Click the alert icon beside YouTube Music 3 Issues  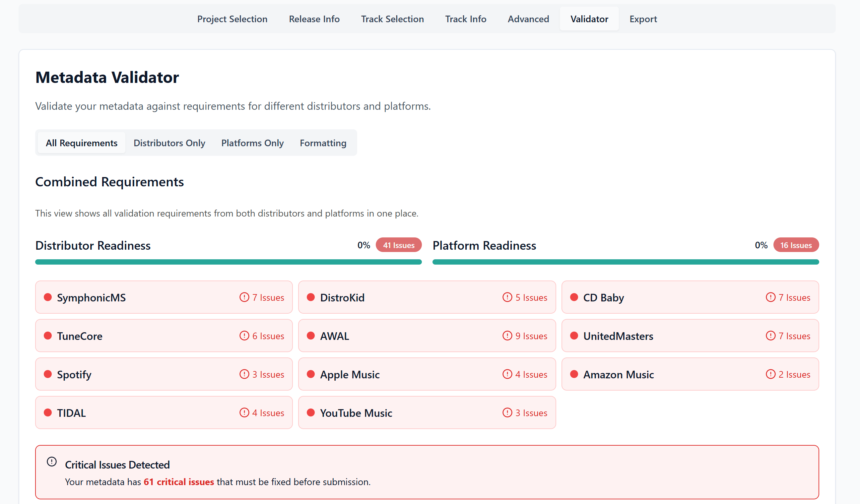507,413
